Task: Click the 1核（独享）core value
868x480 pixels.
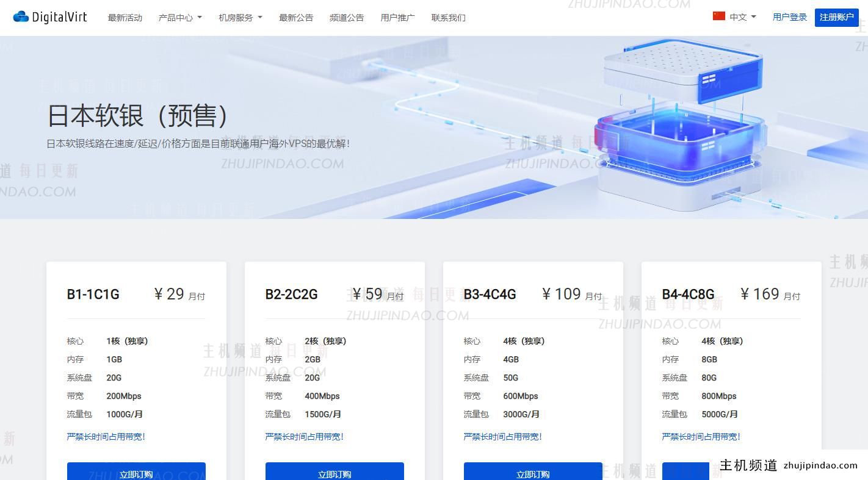Action: (x=127, y=341)
